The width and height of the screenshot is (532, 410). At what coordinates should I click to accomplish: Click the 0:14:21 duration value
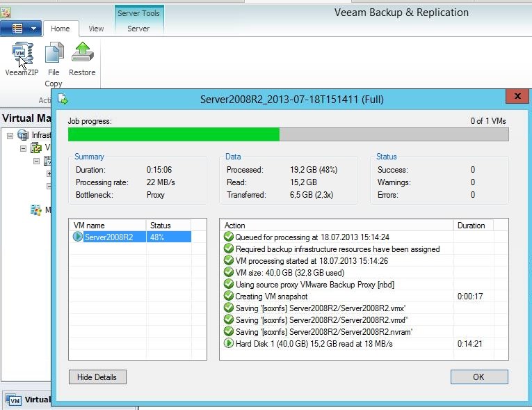click(x=470, y=344)
